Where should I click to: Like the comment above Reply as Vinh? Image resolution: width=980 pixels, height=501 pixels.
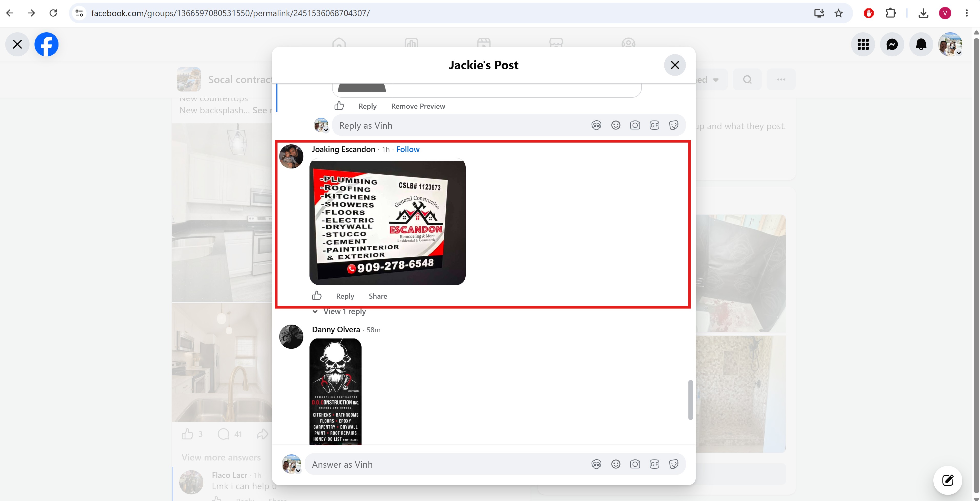[x=339, y=106]
